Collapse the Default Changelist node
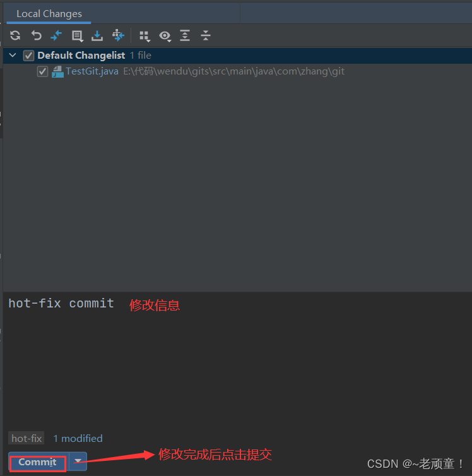Viewport: 472px width, 476px height. (x=13, y=56)
